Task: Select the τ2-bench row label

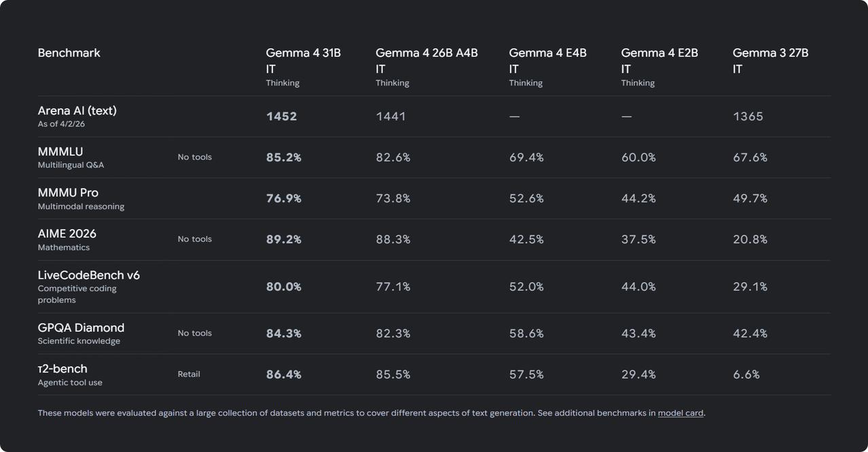Action: (62, 369)
